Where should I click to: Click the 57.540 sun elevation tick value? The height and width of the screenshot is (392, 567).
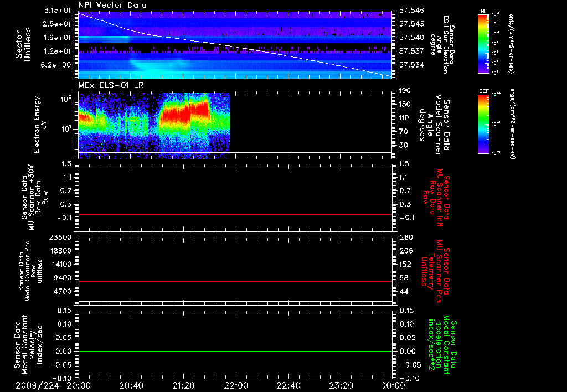tap(411, 38)
